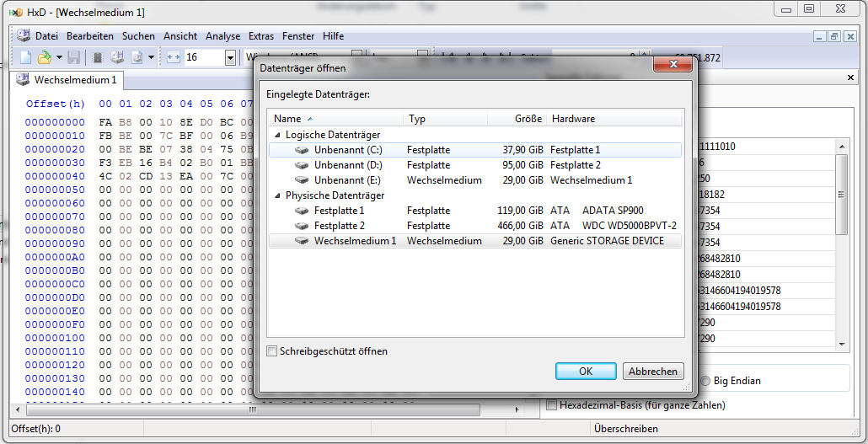This screenshot has height=444, width=868.
Task: Enable Schreibgeschützt öffnen checkbox
Action: (x=272, y=351)
